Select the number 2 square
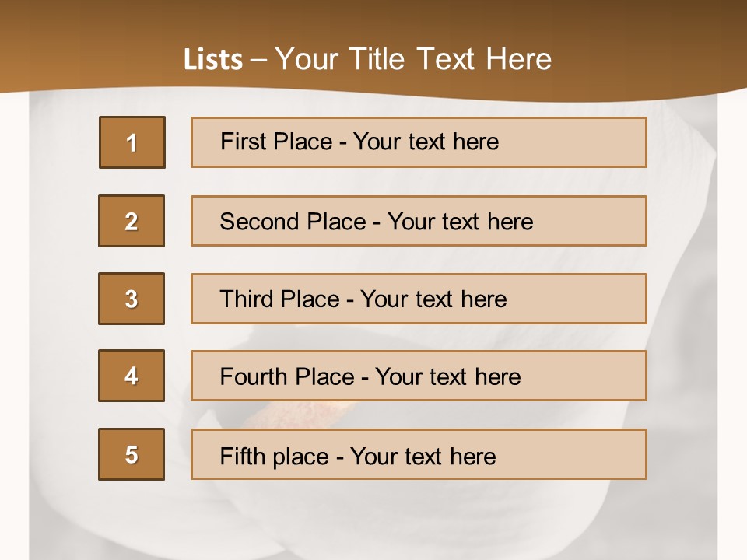 [x=132, y=221]
